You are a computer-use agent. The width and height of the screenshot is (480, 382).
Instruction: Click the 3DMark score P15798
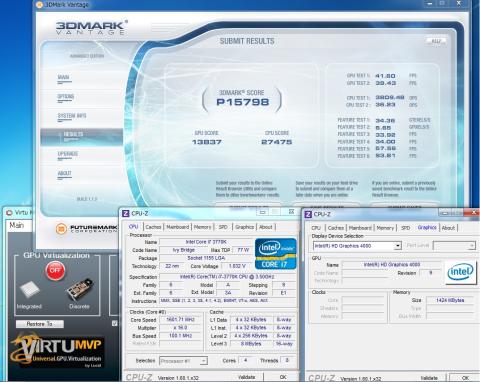(242, 102)
